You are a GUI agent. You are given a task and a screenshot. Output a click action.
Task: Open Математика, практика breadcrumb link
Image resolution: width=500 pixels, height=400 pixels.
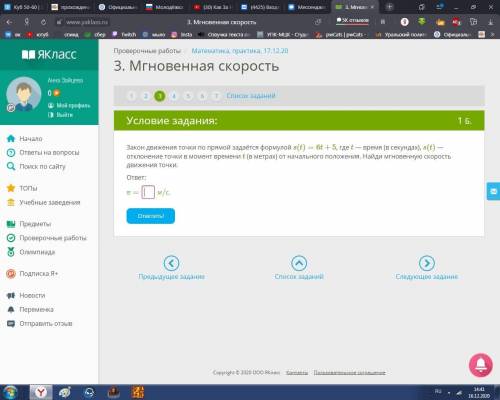click(240, 51)
